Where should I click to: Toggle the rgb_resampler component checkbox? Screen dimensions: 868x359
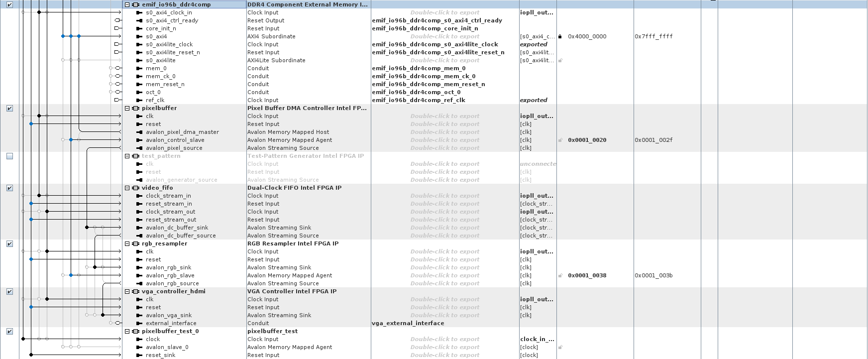[9, 243]
